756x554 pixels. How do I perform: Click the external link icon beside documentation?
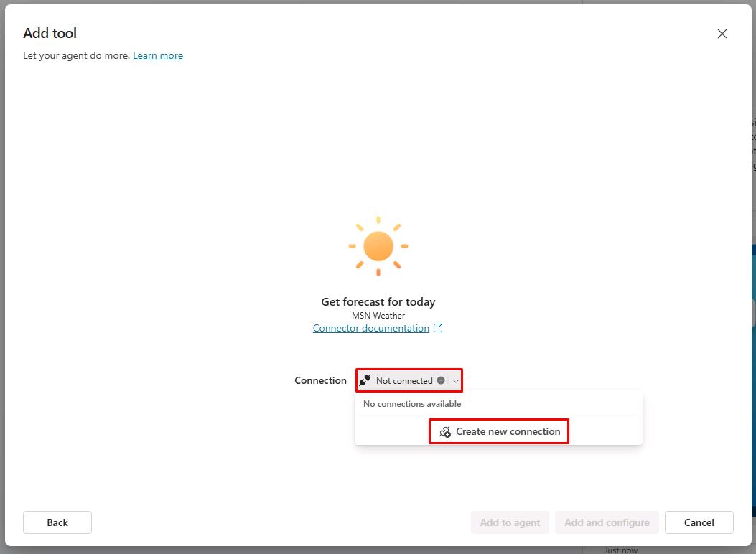[x=438, y=328]
